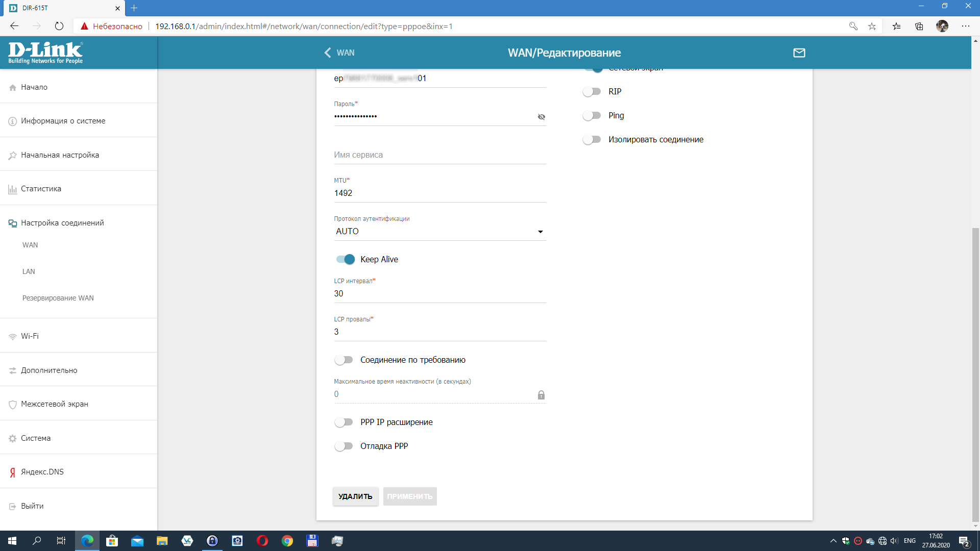
Task: Click the MTU input field
Action: [439, 193]
